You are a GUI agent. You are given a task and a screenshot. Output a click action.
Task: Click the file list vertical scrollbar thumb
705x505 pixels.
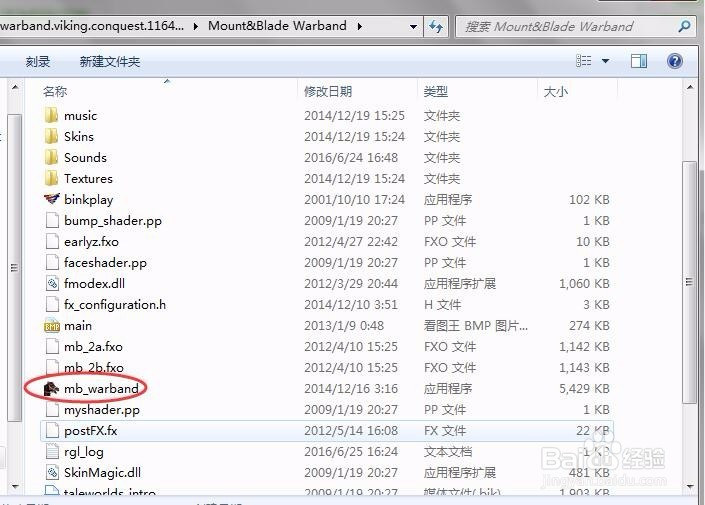(x=689, y=282)
